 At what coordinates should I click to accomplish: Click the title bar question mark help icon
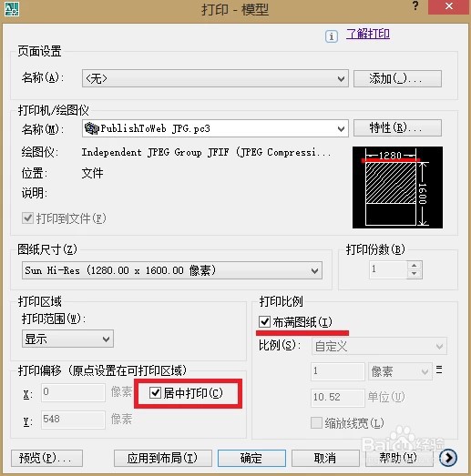(415, 5)
